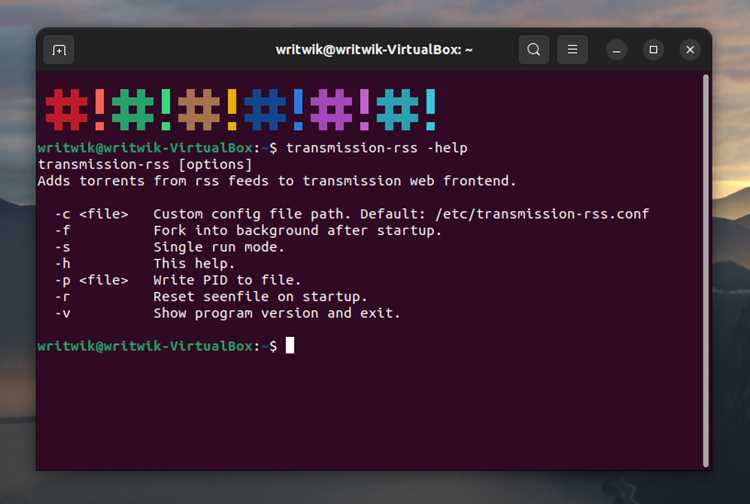Click Fork into background after startup
750x504 pixels.
coord(297,230)
